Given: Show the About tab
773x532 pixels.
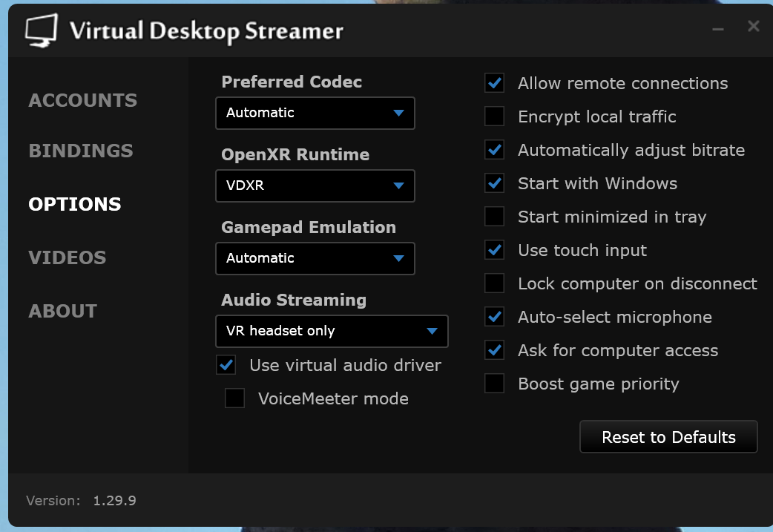Looking at the screenshot, I should [x=63, y=311].
